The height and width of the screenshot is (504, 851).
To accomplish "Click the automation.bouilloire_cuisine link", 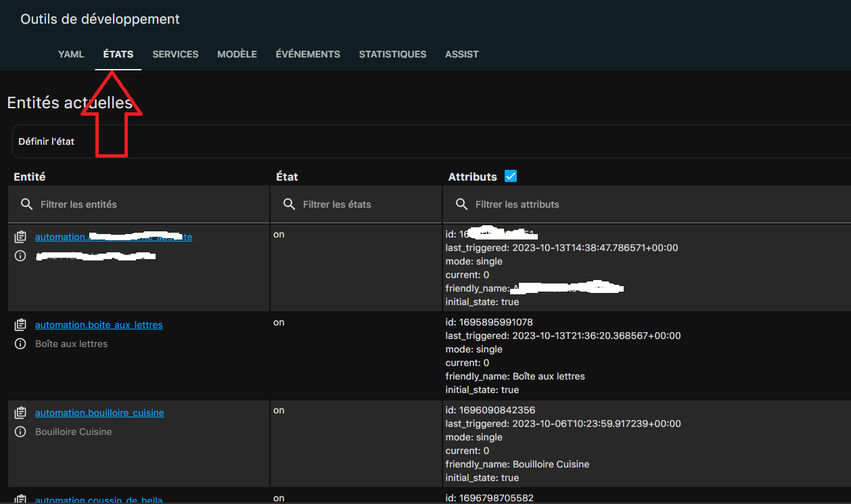I will point(99,413).
